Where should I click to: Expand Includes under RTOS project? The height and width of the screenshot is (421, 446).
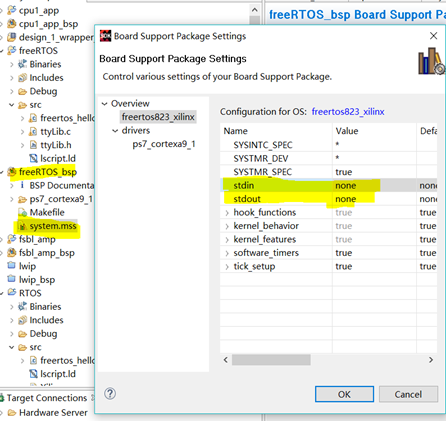click(12, 320)
